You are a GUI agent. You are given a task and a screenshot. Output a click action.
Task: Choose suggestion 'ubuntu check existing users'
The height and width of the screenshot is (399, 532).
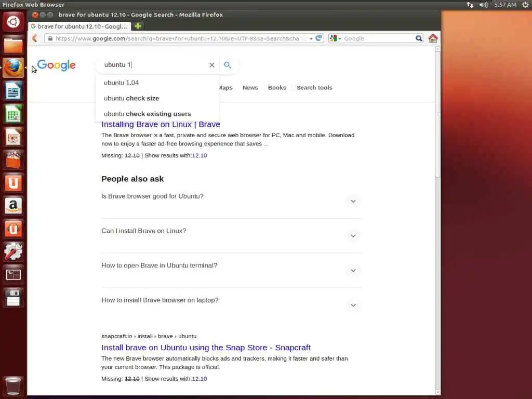[x=158, y=114]
